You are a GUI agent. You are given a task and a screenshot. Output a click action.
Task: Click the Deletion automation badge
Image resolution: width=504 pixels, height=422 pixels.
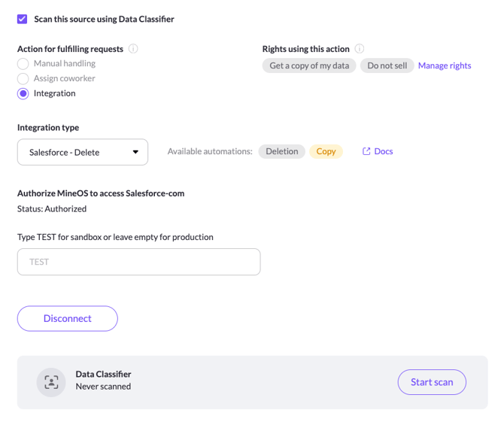pyautogui.click(x=281, y=151)
